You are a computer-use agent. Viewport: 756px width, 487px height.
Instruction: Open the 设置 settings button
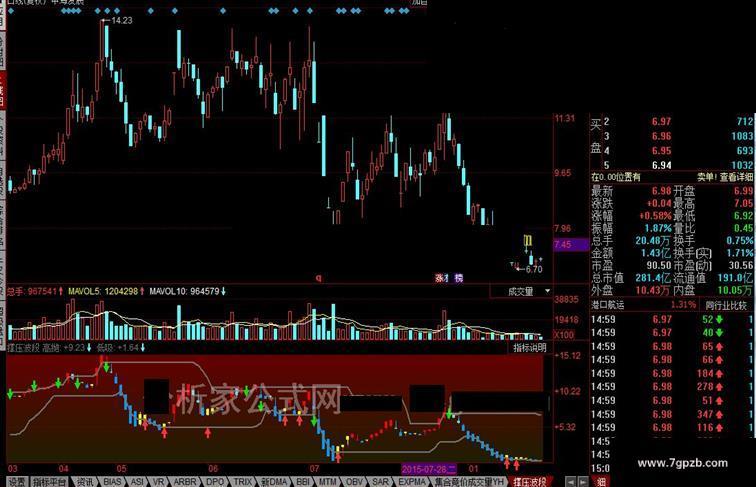click(16, 482)
